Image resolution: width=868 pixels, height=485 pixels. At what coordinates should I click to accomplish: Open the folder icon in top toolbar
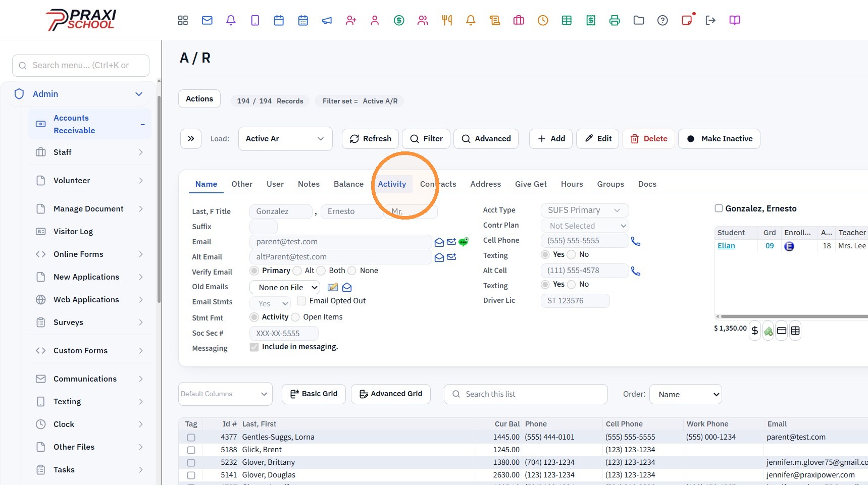click(639, 20)
